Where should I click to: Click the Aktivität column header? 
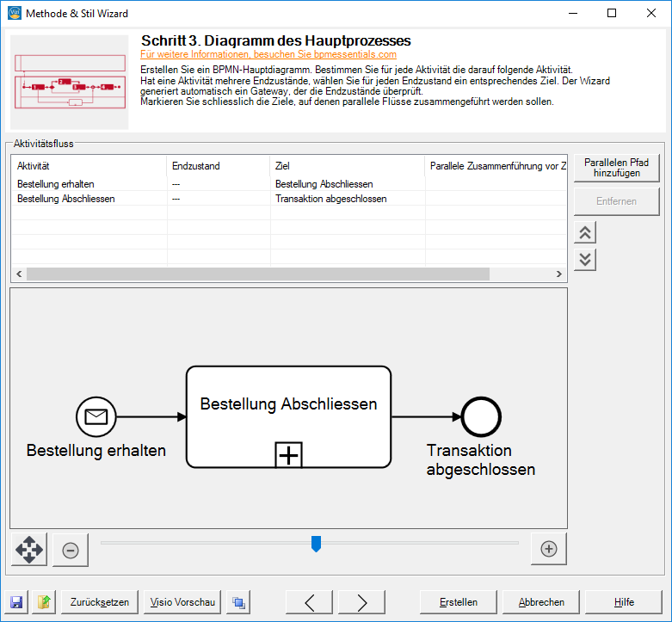point(89,166)
